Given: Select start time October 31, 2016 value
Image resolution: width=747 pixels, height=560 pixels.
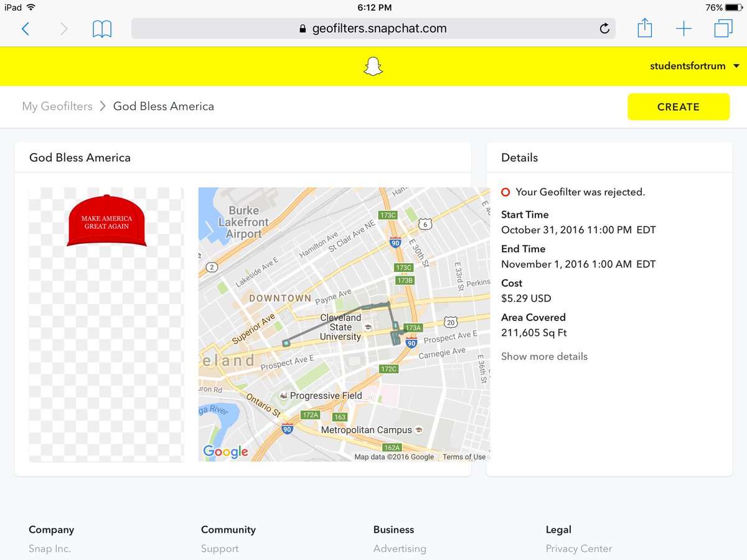Looking at the screenshot, I should click(x=578, y=230).
